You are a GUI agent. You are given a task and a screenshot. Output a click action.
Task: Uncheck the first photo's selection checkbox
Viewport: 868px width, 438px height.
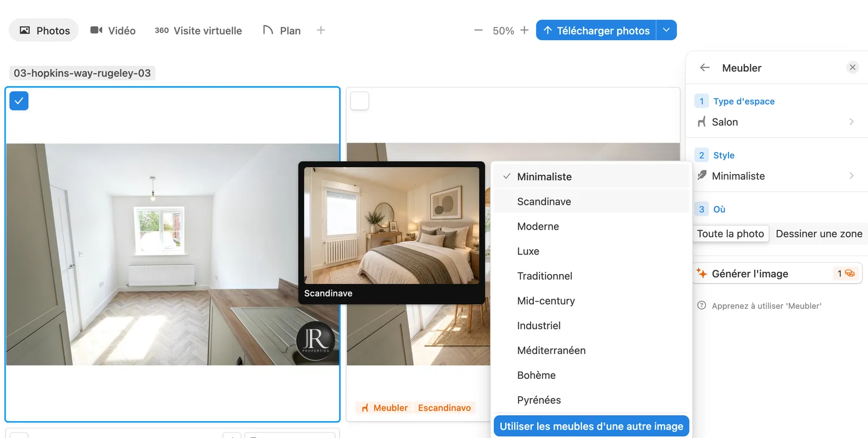(19, 101)
